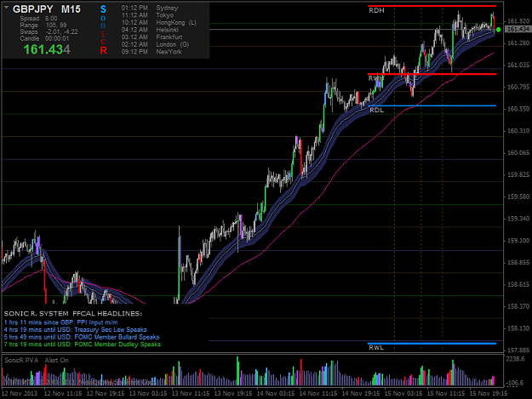The image size is (532, 399).
Task: Click the 159.580 price axis label
Action: [518, 197]
